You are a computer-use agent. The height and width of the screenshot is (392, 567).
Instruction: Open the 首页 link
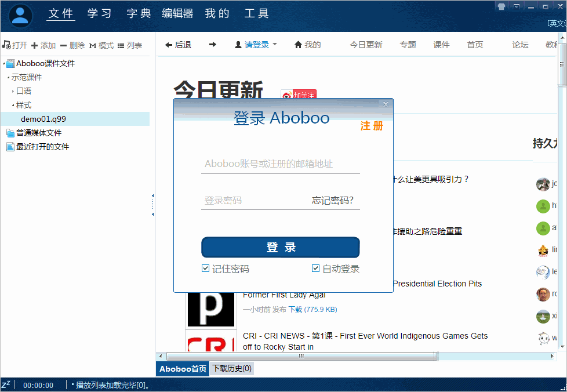tap(475, 45)
